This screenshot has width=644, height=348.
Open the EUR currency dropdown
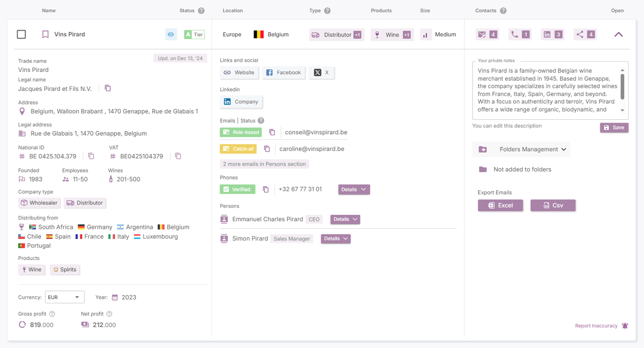click(65, 297)
